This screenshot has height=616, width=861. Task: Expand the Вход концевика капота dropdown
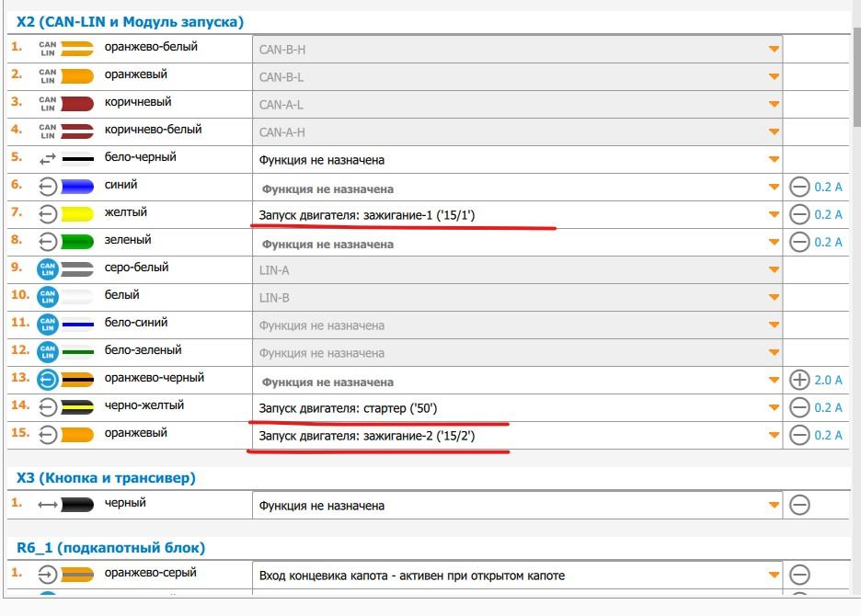774,576
